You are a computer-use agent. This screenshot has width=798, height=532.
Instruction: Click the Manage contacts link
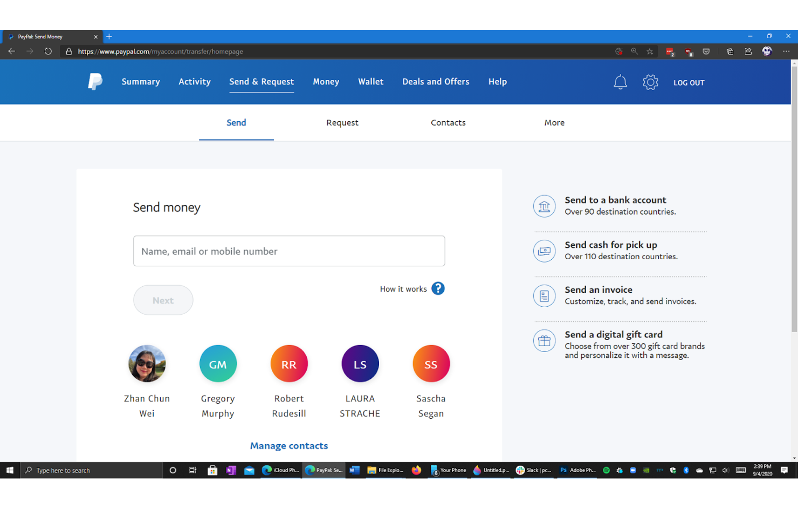click(x=289, y=445)
